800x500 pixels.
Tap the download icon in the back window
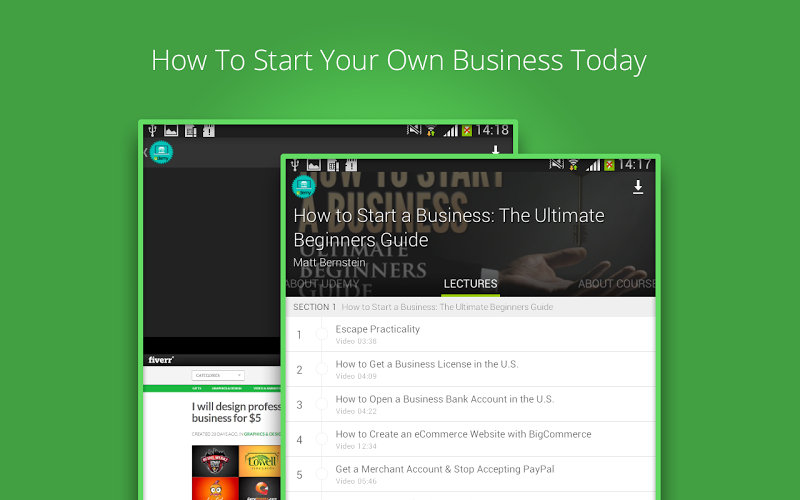(x=495, y=150)
